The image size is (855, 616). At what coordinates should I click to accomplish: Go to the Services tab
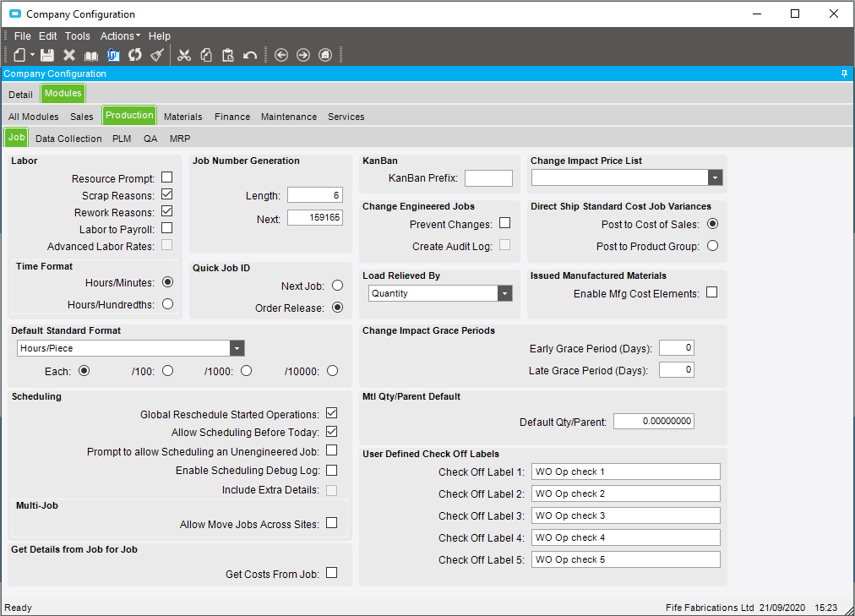click(x=346, y=117)
